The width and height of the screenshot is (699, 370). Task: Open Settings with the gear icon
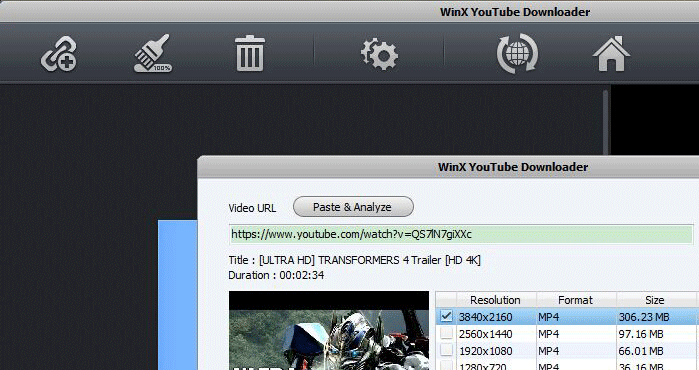[379, 54]
